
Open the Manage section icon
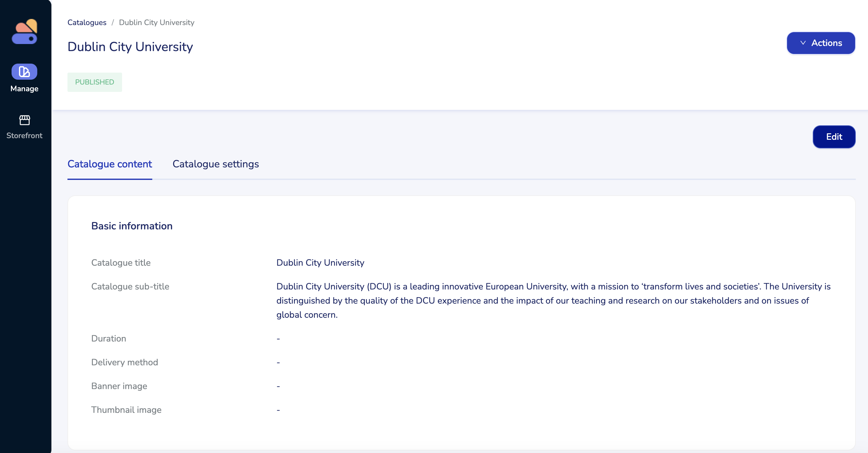24,71
